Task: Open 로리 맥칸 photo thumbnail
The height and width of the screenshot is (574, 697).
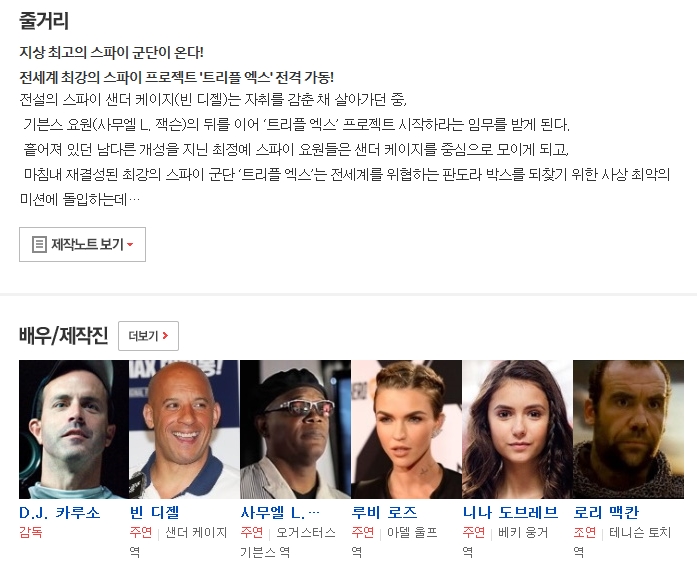Action: pos(628,429)
